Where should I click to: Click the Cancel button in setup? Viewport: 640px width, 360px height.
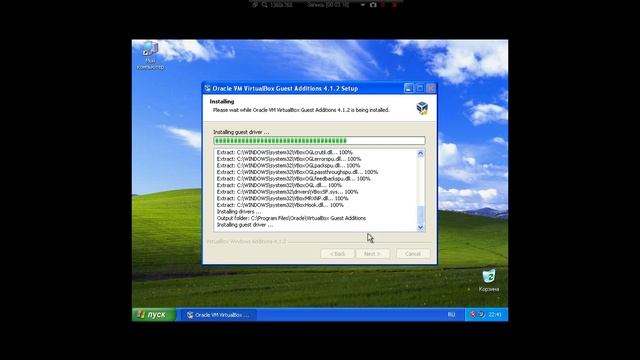pos(413,253)
